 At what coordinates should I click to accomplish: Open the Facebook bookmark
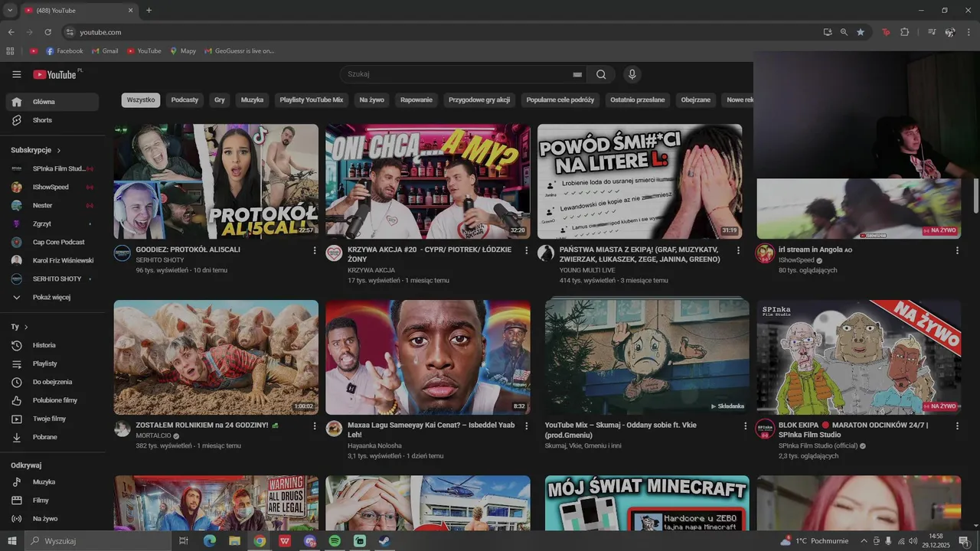[64, 51]
